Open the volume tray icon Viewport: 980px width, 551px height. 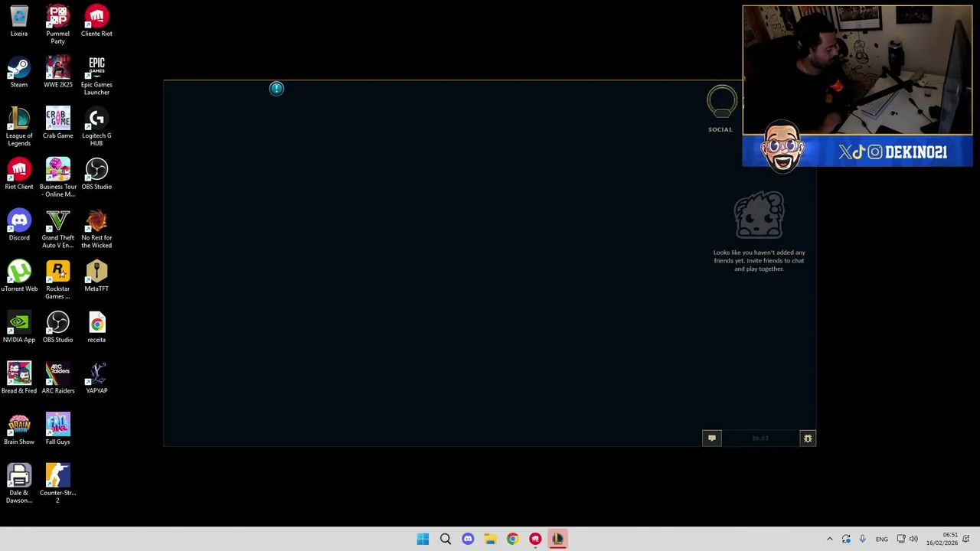[x=913, y=539]
